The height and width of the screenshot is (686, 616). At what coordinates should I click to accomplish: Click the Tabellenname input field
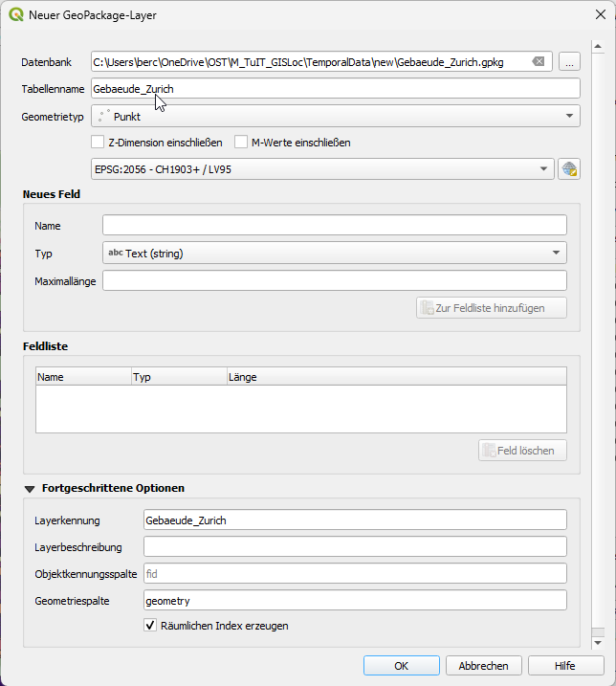click(x=335, y=89)
